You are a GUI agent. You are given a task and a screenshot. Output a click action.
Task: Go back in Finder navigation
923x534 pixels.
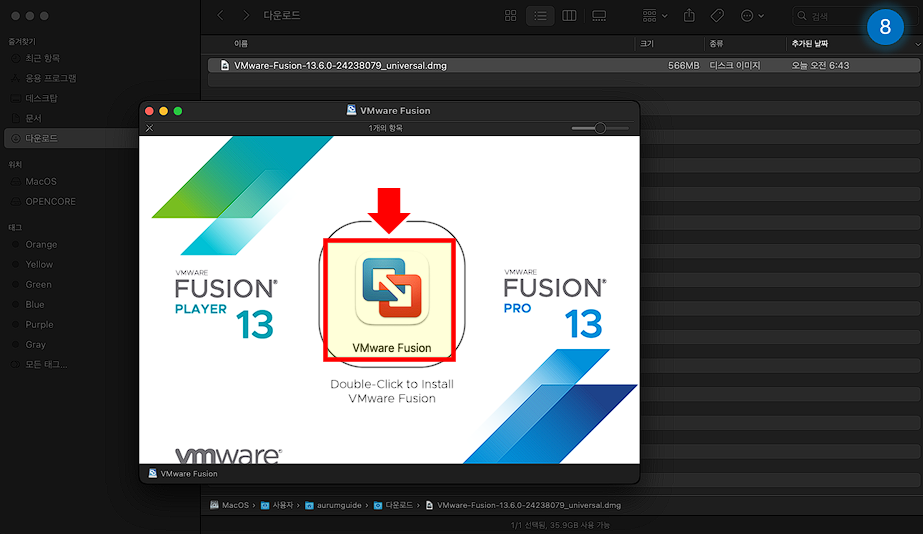pyautogui.click(x=220, y=15)
